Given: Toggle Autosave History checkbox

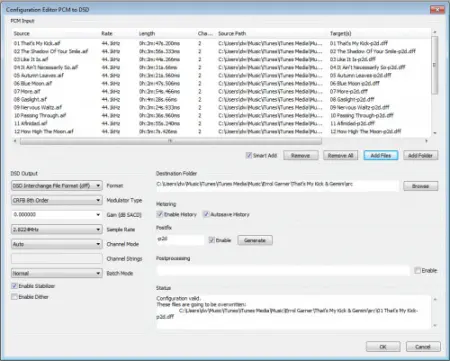Looking at the screenshot, I should (206, 214).
